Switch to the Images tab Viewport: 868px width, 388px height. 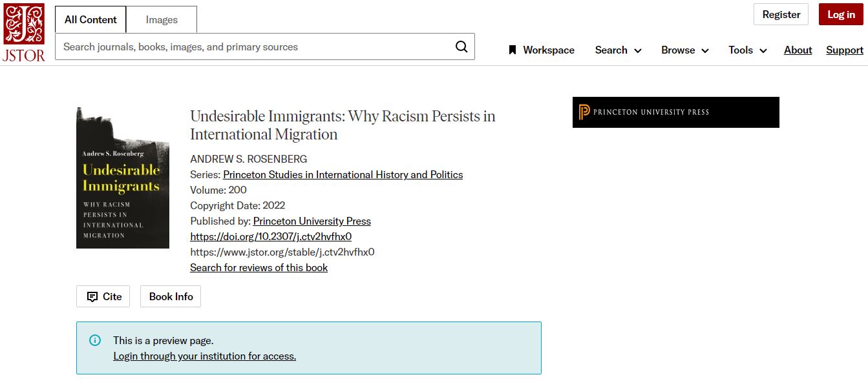click(x=162, y=19)
